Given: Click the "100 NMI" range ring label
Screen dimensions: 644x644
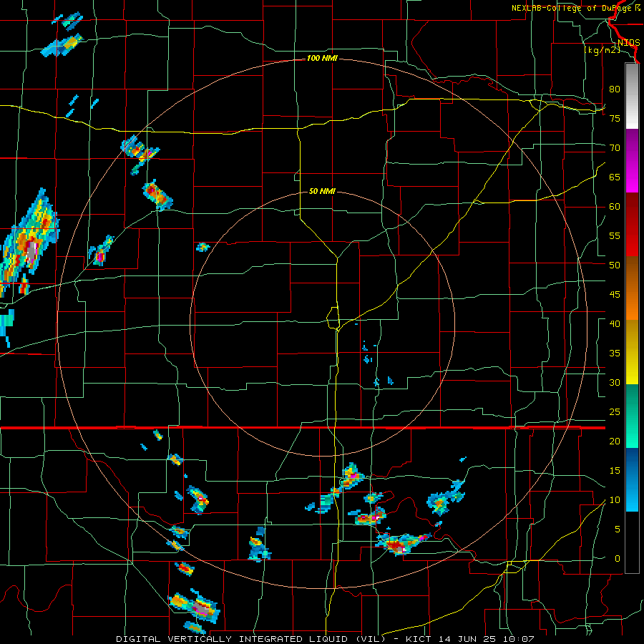Looking at the screenshot, I should (x=322, y=59).
